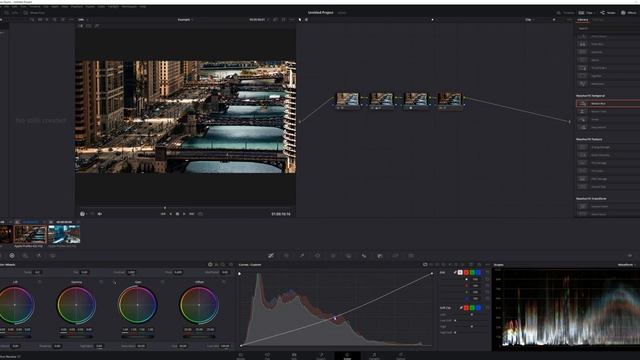Image resolution: width=640 pixels, height=360 pixels.
Task: Toggle viewer audio mute speaker icon
Action: click(x=100, y=214)
